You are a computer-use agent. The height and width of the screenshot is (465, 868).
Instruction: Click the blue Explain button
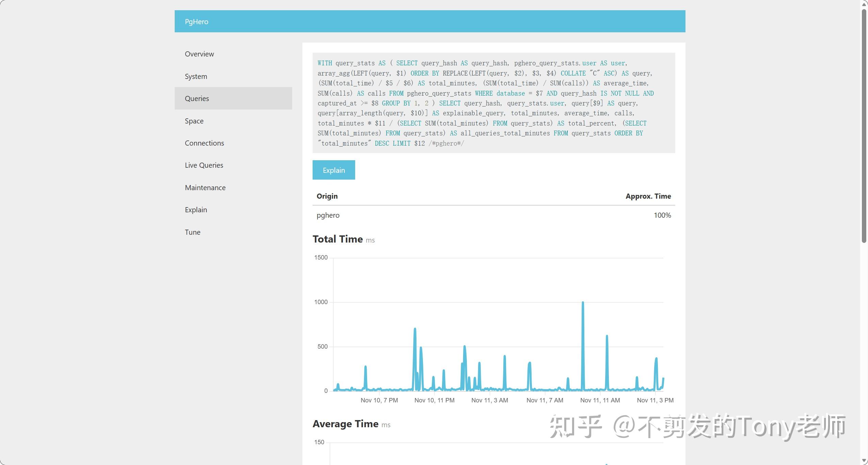334,170
